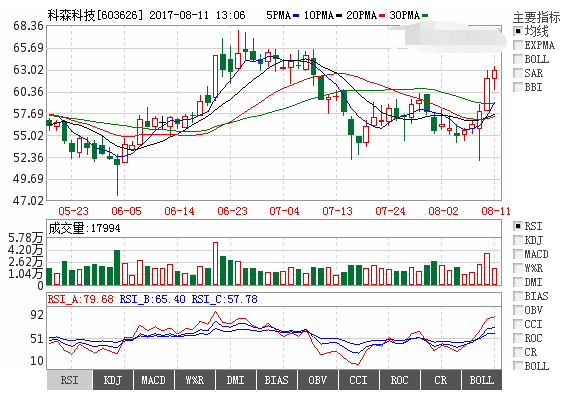This screenshot has height=395, width=574.
Task: Click the RSI_B:65.40 value
Action: click(x=152, y=299)
